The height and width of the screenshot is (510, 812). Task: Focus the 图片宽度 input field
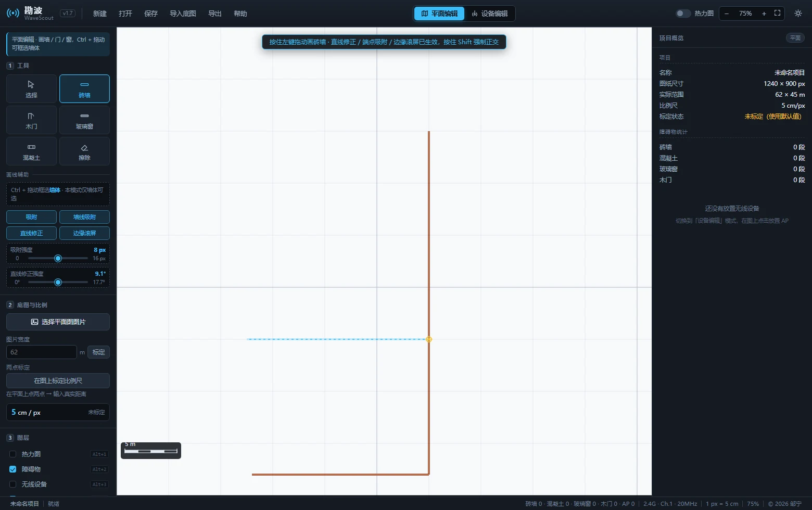click(x=41, y=352)
